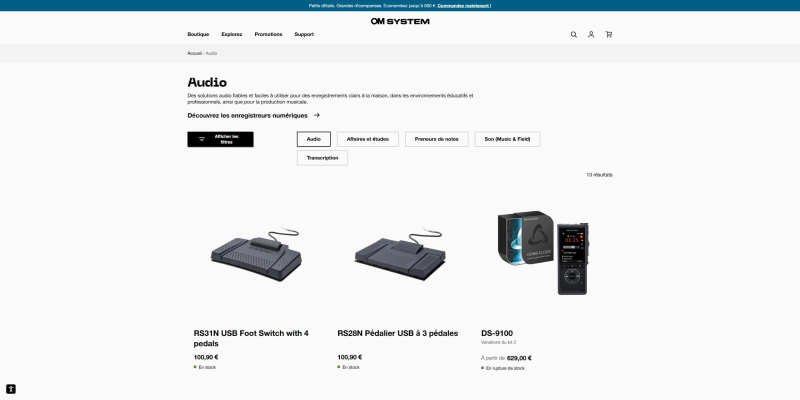This screenshot has height=400, width=800.
Task: Open the user account icon
Action: (x=591, y=35)
